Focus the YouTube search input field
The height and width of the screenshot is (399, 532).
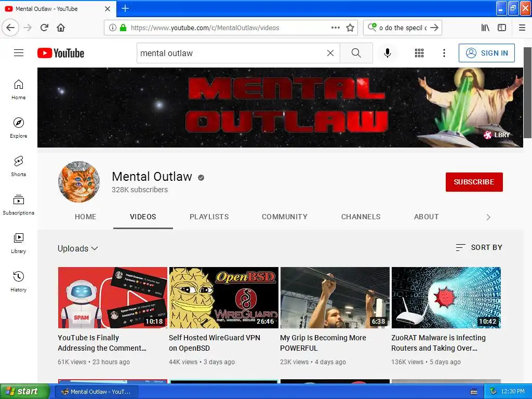tap(231, 53)
